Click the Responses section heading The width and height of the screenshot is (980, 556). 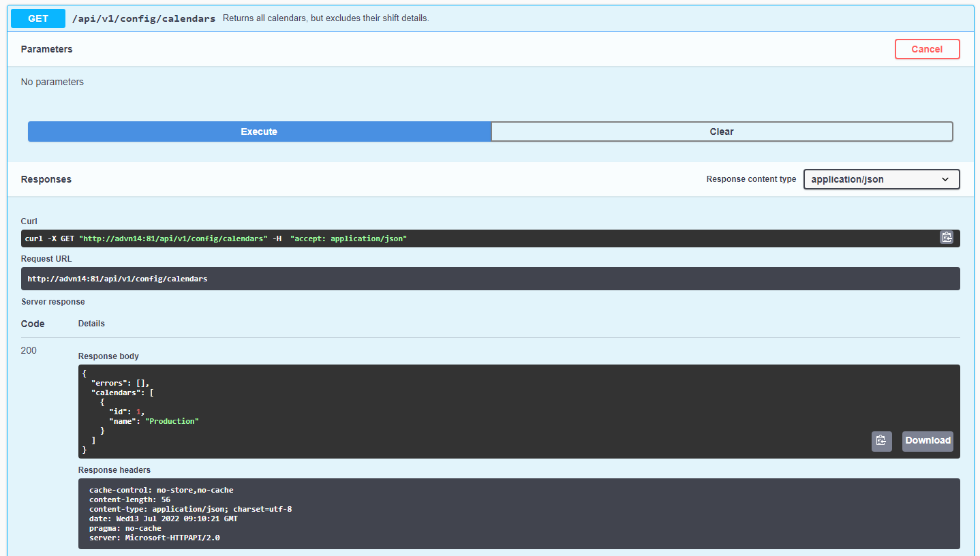(46, 179)
